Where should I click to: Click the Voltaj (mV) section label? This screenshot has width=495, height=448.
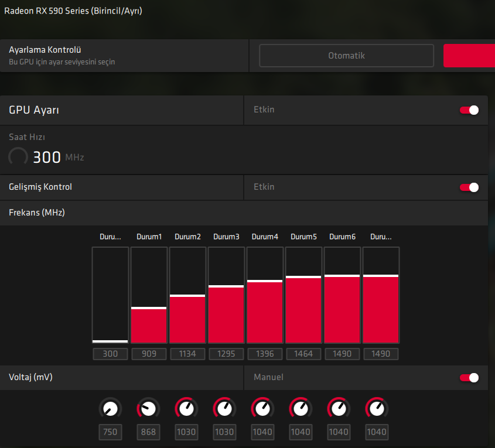pyautogui.click(x=30, y=377)
